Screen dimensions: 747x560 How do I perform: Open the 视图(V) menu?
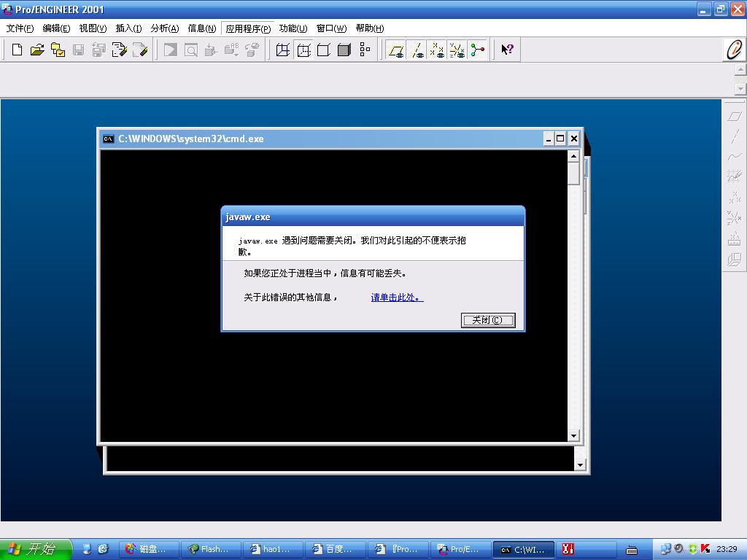[x=93, y=28]
